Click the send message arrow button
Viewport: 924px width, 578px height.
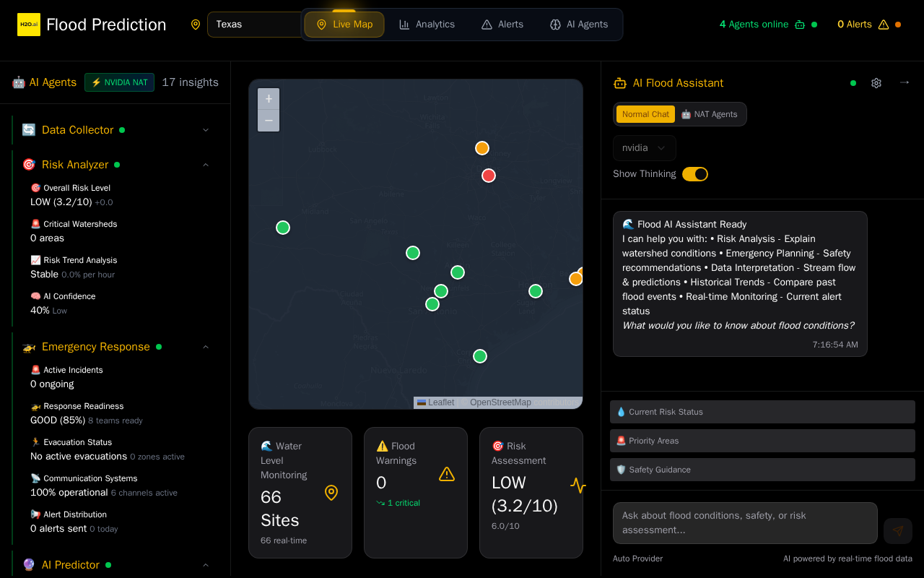click(x=898, y=531)
